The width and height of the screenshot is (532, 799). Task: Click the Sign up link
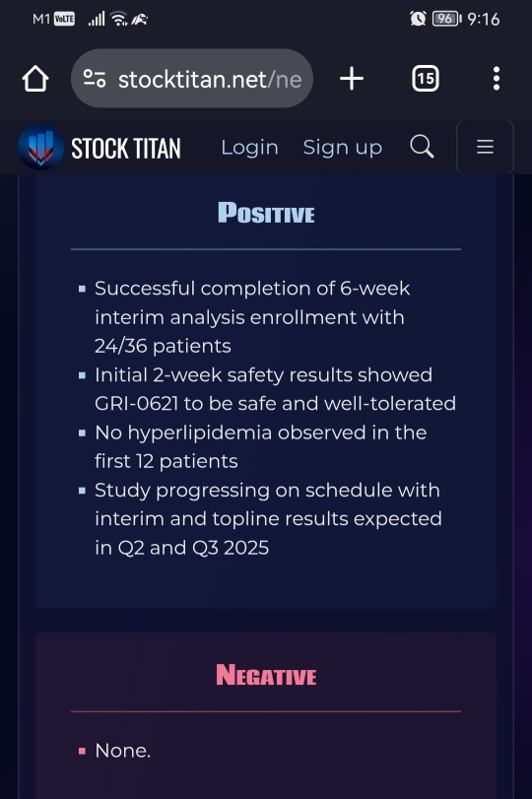(x=343, y=147)
